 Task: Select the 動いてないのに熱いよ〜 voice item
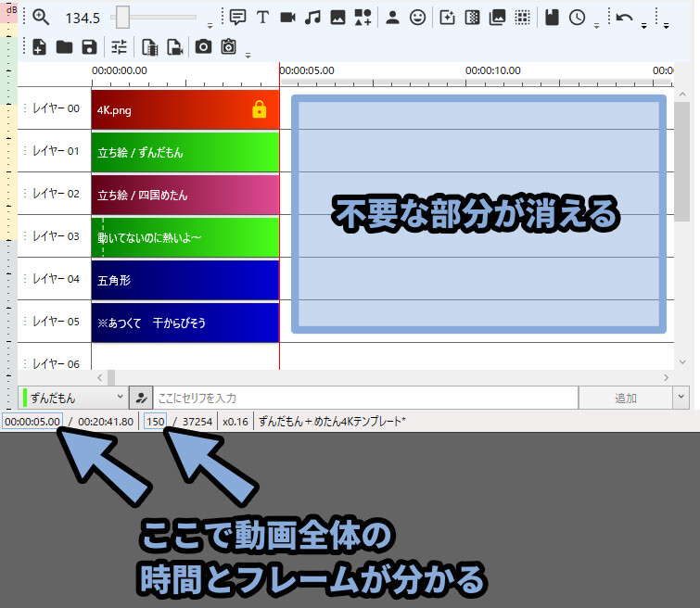[x=185, y=237]
